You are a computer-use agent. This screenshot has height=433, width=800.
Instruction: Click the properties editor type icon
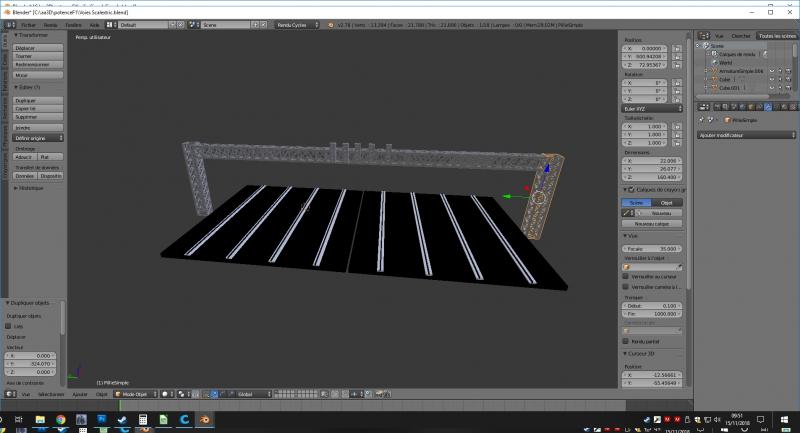(x=701, y=107)
